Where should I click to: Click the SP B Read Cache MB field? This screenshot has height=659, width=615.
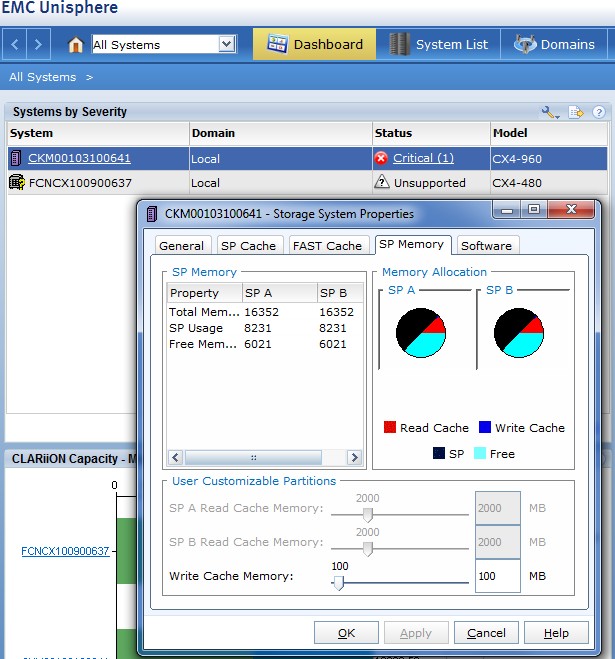point(498,542)
